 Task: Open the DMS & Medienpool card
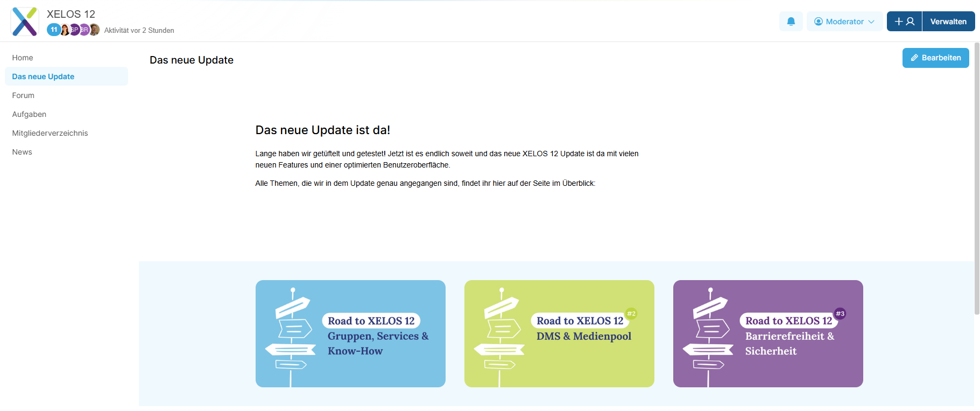559,333
